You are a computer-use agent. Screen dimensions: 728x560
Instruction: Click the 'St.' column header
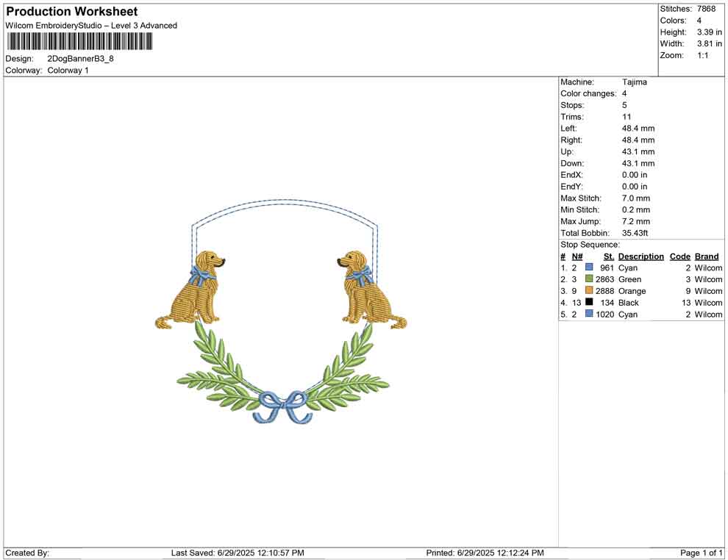tap(609, 256)
